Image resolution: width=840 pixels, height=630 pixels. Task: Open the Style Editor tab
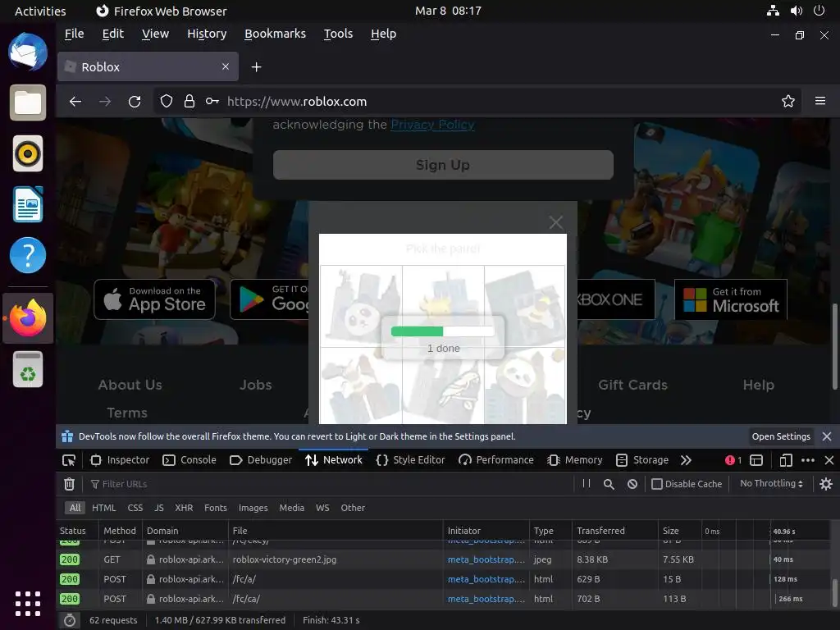point(410,460)
